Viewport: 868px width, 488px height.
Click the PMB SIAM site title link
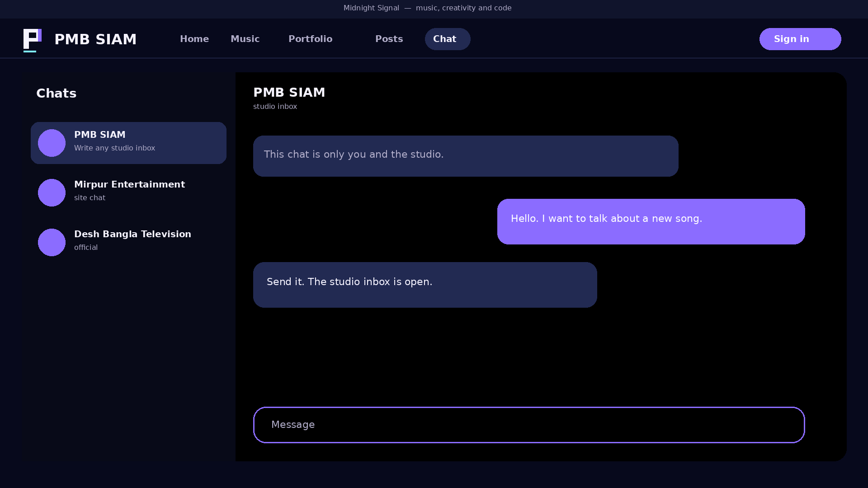click(95, 39)
